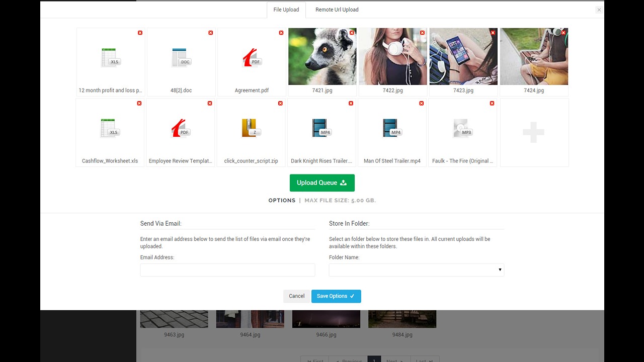Screen dimensions: 644x362
Task: Remove 12 month profit and loss file
Action: click(140, 33)
